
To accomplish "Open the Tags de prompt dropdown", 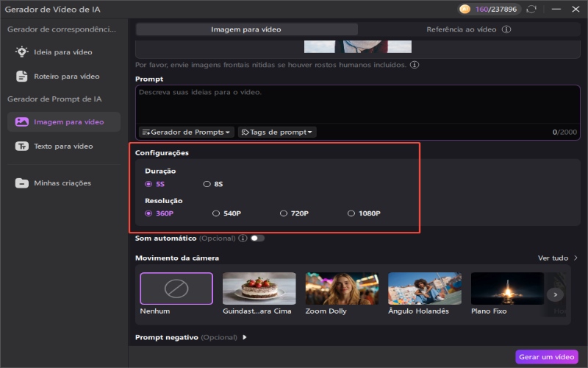I will point(277,132).
